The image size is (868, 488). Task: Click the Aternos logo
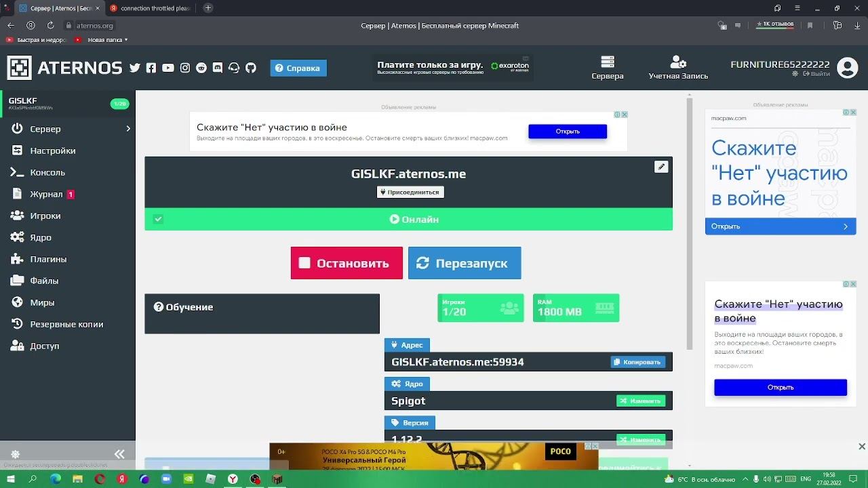65,68
